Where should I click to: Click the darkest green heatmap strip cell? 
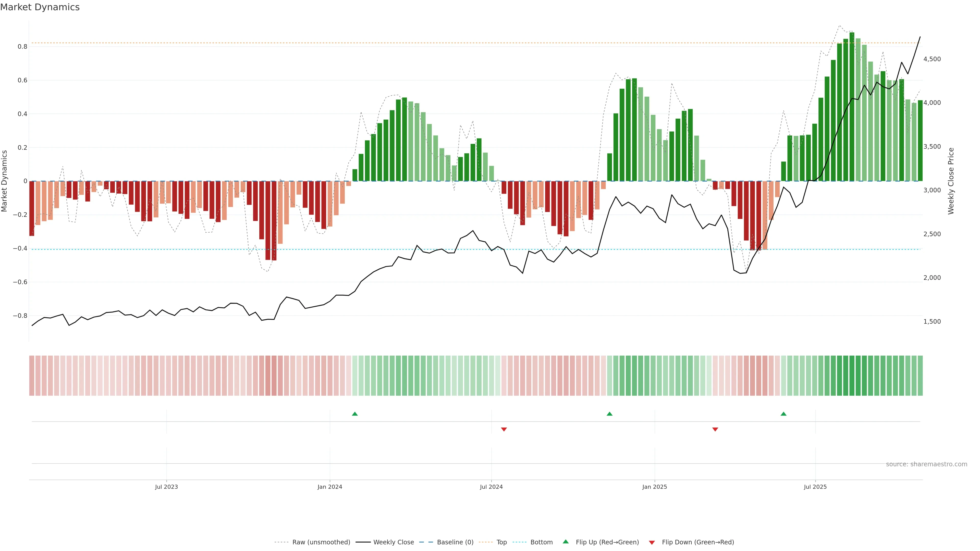click(x=852, y=375)
